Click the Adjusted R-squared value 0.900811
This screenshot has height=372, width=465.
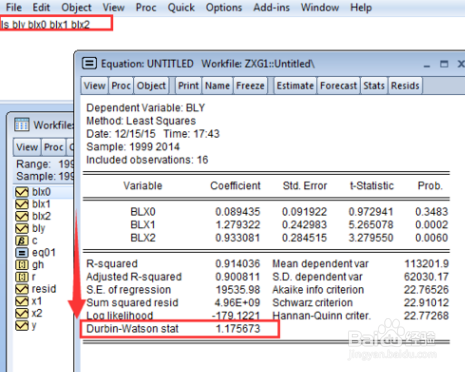tap(238, 277)
